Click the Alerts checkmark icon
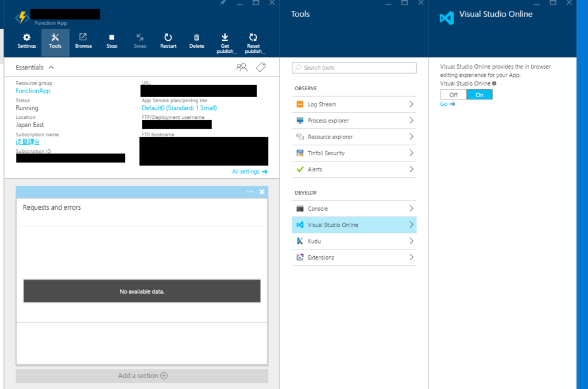The image size is (588, 389). click(x=300, y=169)
